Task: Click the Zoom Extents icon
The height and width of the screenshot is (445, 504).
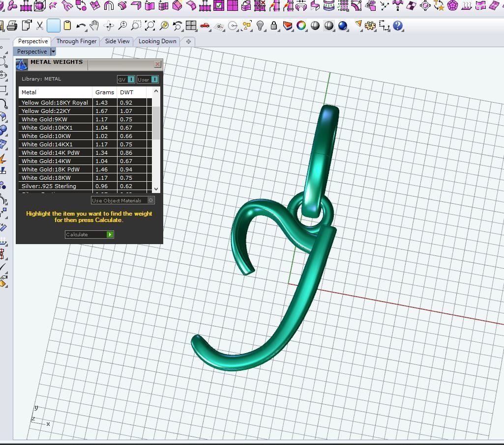Action: (150, 26)
